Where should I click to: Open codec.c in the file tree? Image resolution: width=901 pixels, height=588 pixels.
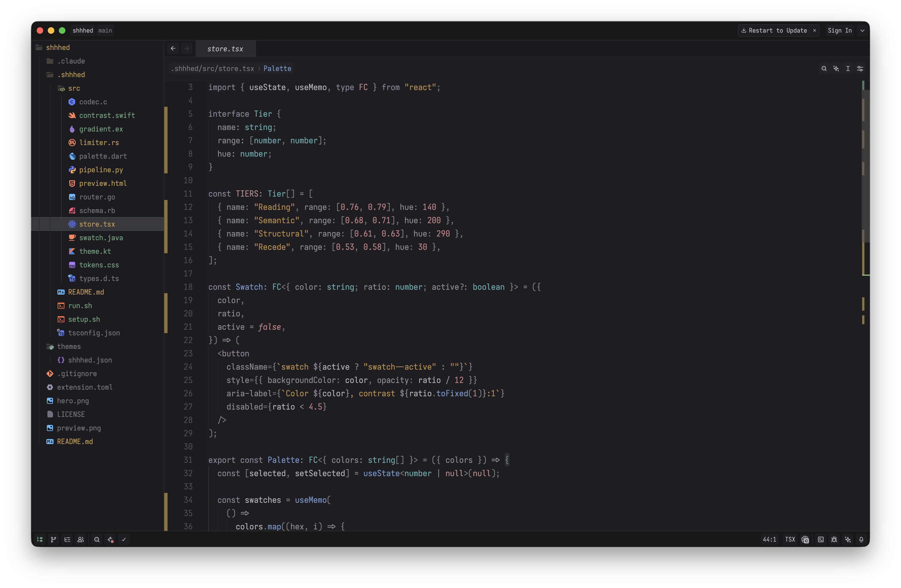click(97, 102)
